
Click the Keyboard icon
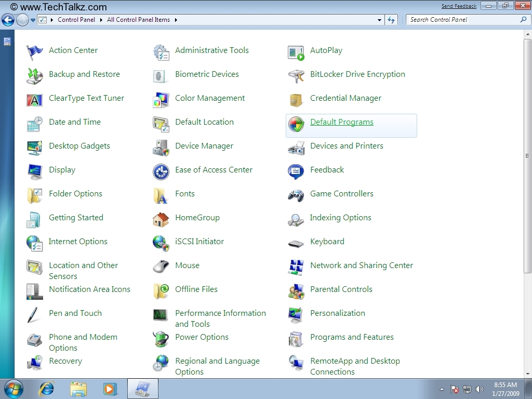point(296,244)
